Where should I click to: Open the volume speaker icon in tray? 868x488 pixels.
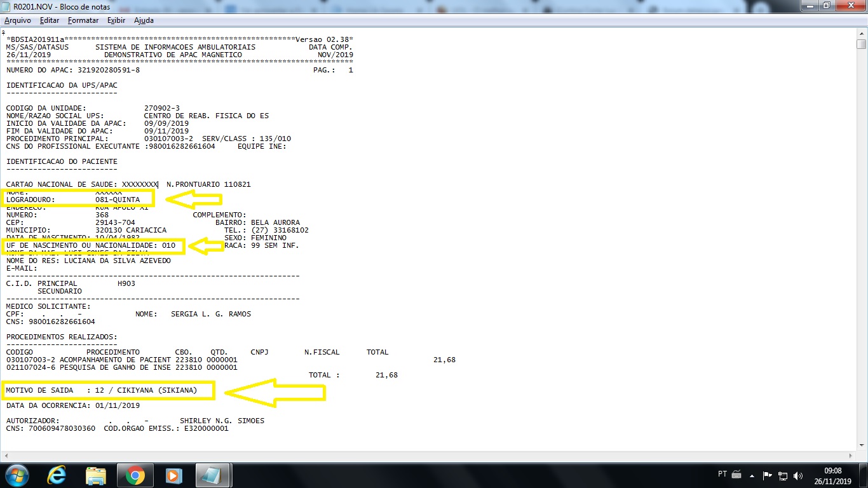pos(797,475)
